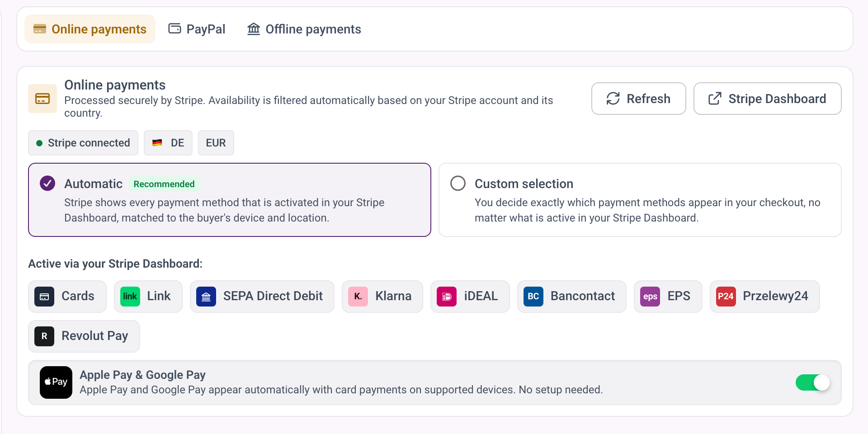The width and height of the screenshot is (868, 434).
Task: Click the Przelewy24 label text
Action: click(x=775, y=296)
